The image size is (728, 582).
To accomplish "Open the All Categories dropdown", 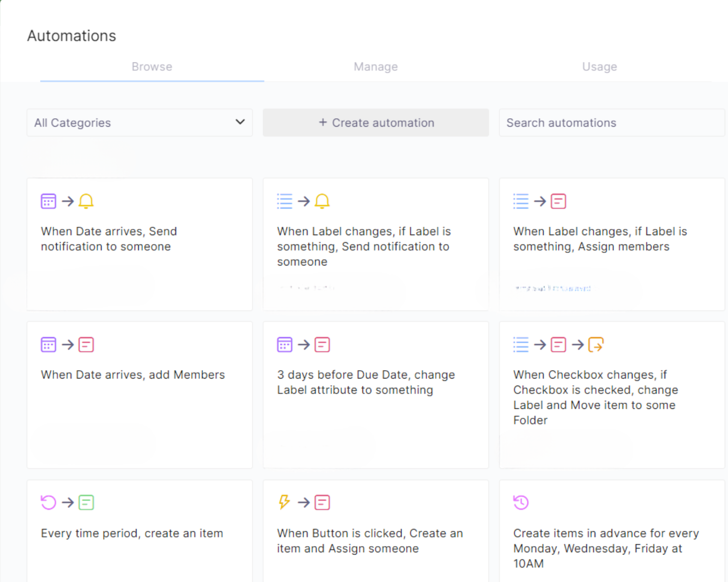I will [x=139, y=123].
